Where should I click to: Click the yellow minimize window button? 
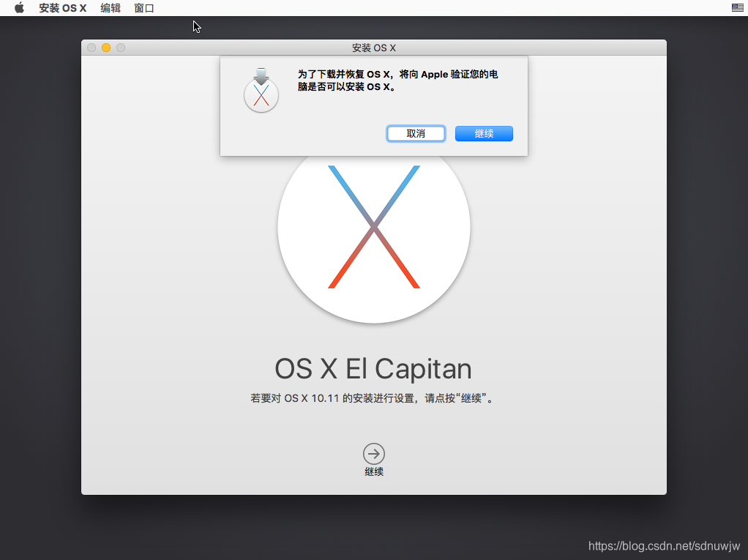(106, 48)
